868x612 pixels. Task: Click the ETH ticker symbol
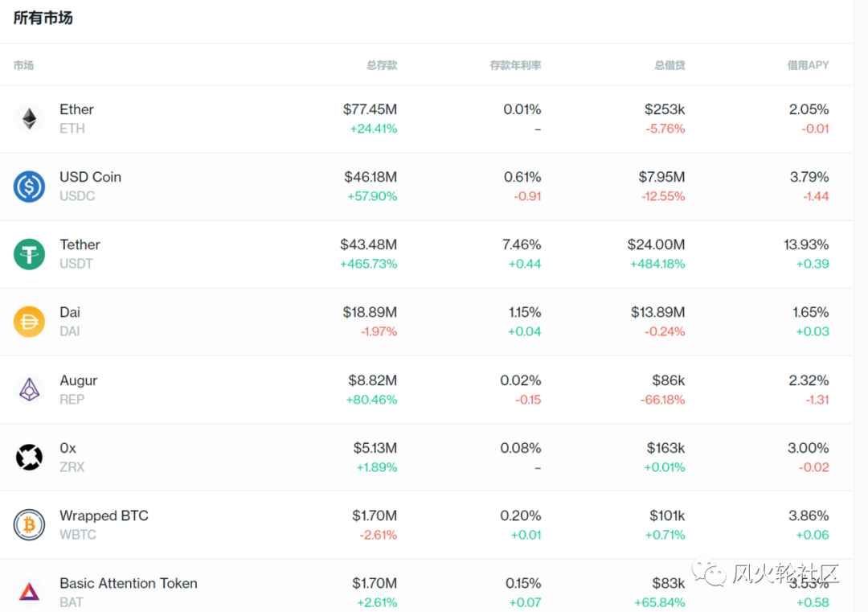[x=72, y=129]
